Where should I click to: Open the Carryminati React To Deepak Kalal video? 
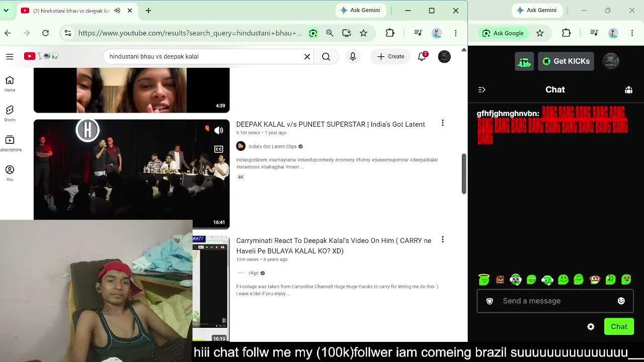(334, 246)
